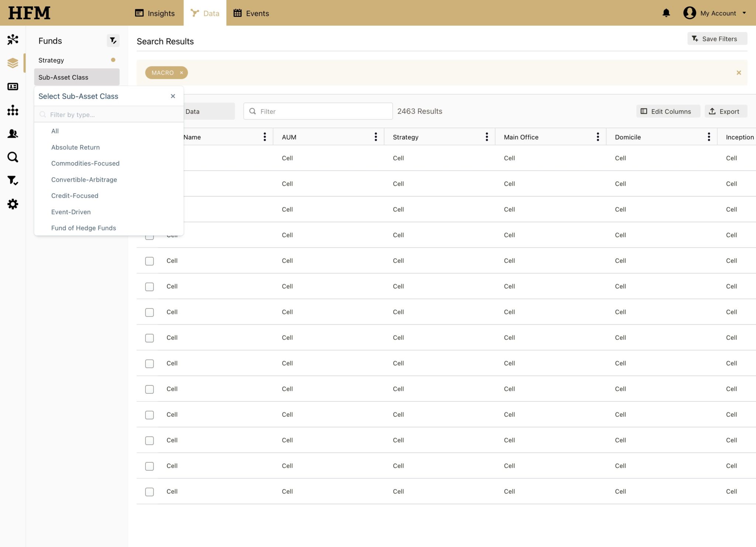Click the people group sidebar icon

[13, 134]
